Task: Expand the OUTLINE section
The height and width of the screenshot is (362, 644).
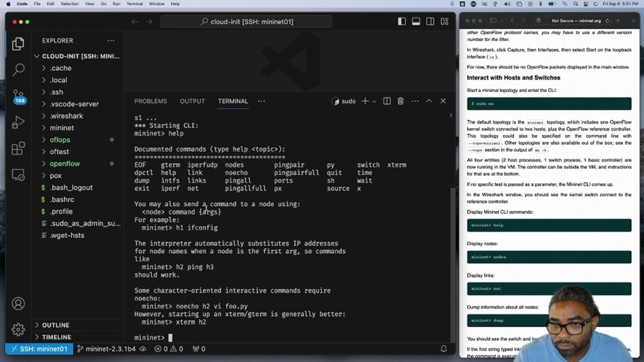Action: coord(78,325)
